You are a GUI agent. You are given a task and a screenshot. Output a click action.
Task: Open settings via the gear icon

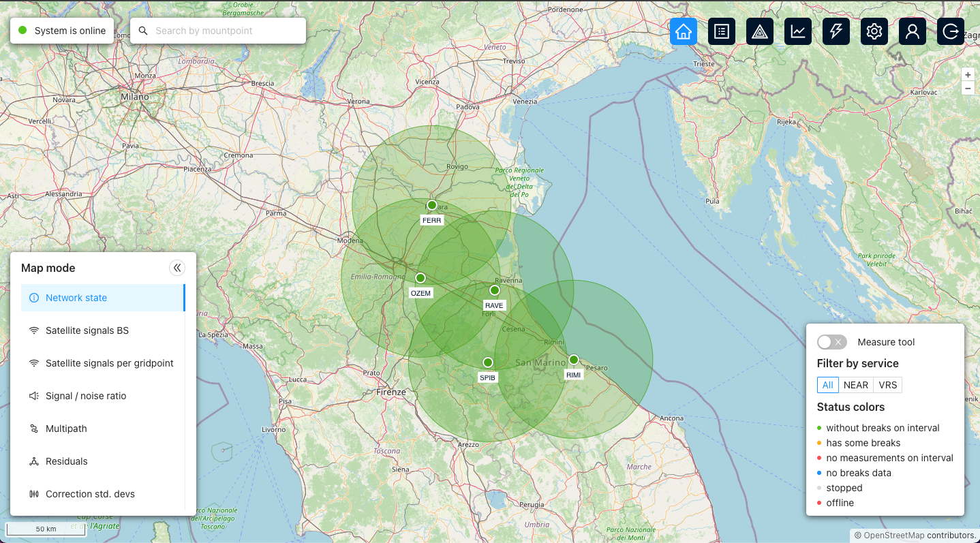tap(874, 31)
